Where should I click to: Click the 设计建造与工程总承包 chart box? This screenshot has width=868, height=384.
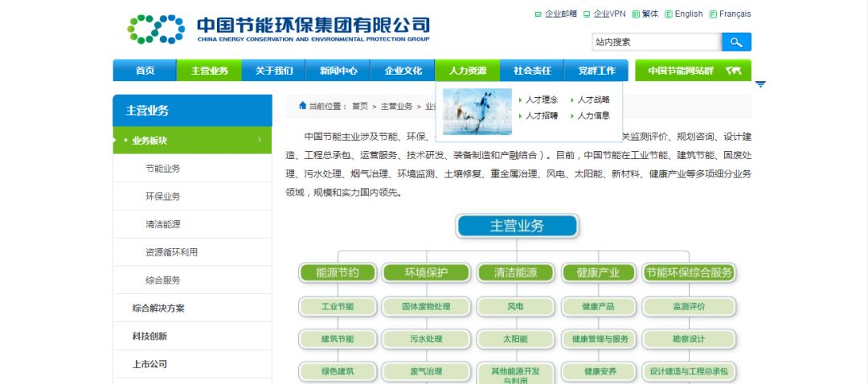(x=690, y=372)
